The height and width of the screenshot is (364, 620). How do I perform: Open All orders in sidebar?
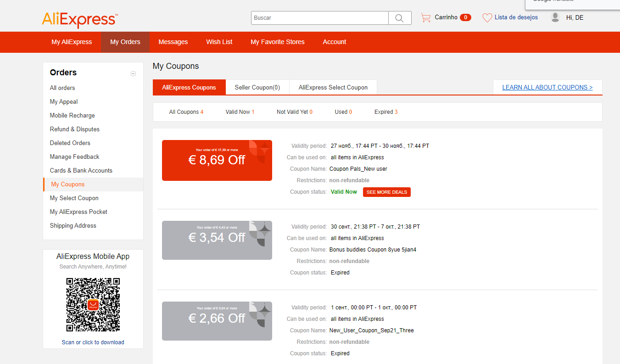pos(62,88)
